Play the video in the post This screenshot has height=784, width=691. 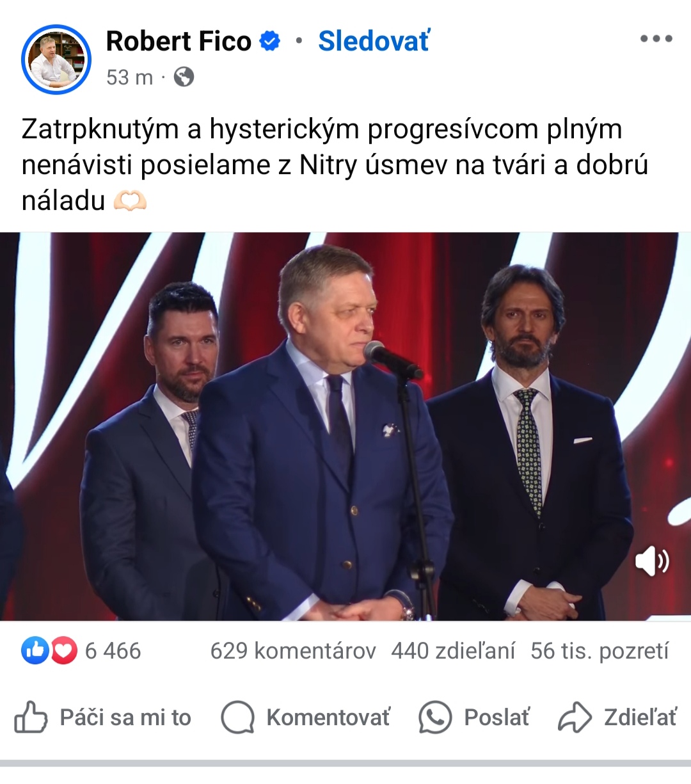(x=345, y=427)
